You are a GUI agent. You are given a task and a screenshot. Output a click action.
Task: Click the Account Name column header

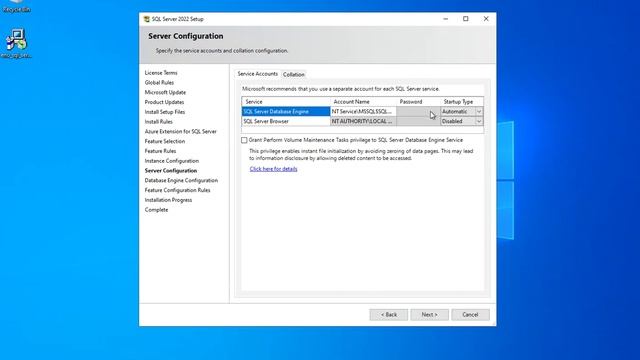[x=363, y=102]
